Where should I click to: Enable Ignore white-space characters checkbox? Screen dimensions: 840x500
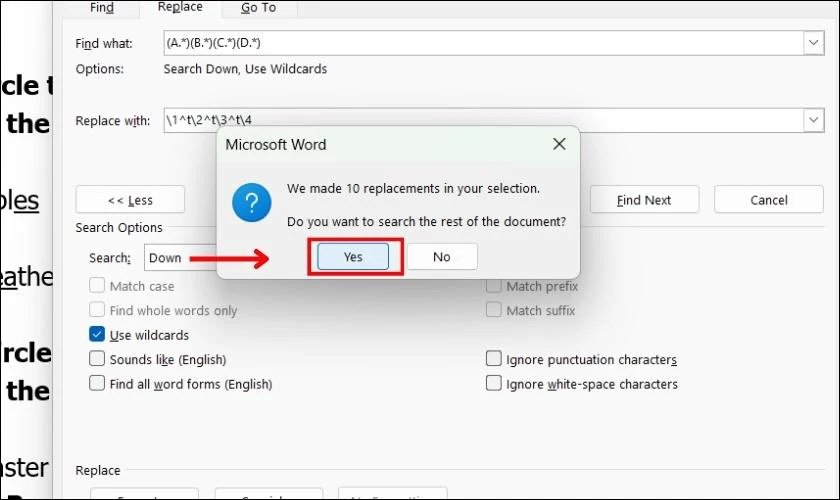[x=493, y=383]
